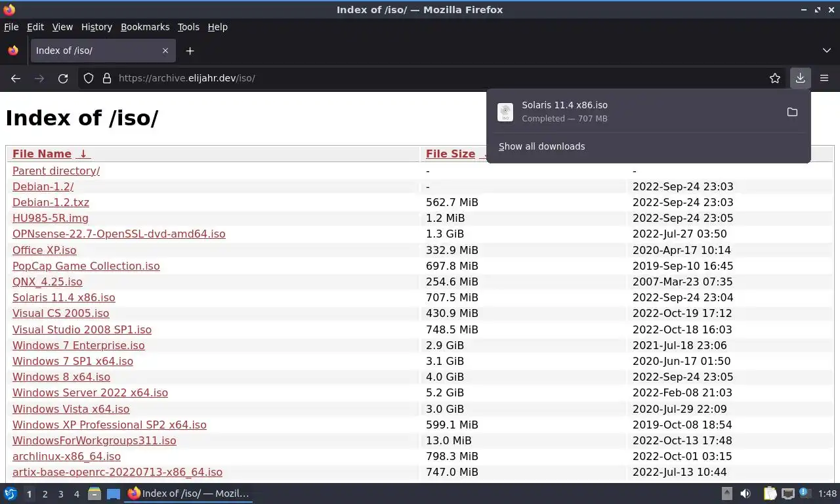Switch to workspace 2
Image resolution: width=840 pixels, height=504 pixels.
click(45, 493)
